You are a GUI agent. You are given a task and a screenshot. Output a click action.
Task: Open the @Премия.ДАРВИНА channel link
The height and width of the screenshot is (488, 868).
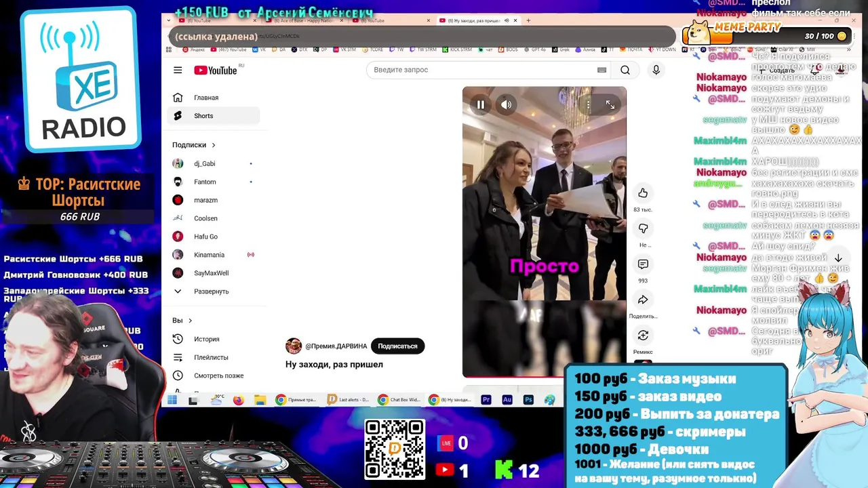(336, 346)
